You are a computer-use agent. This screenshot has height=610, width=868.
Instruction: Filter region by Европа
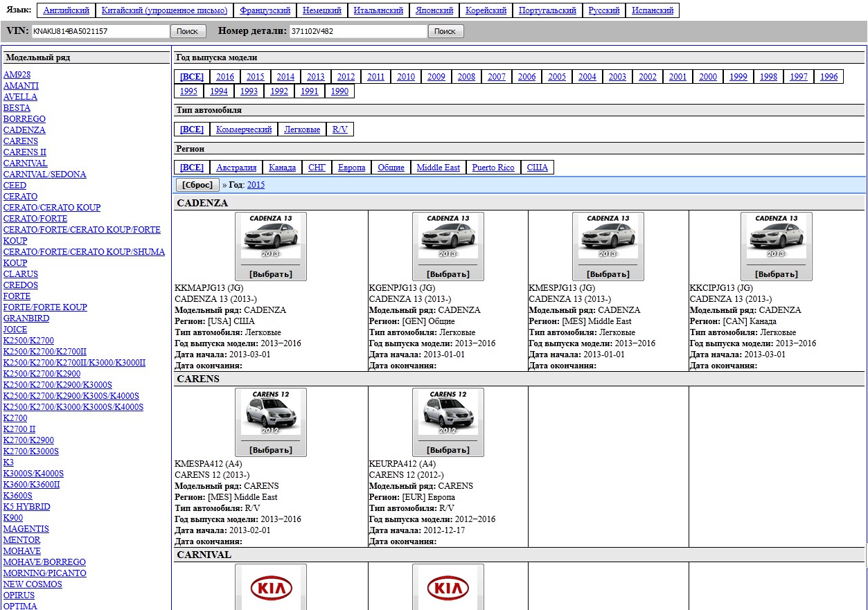[x=352, y=168]
